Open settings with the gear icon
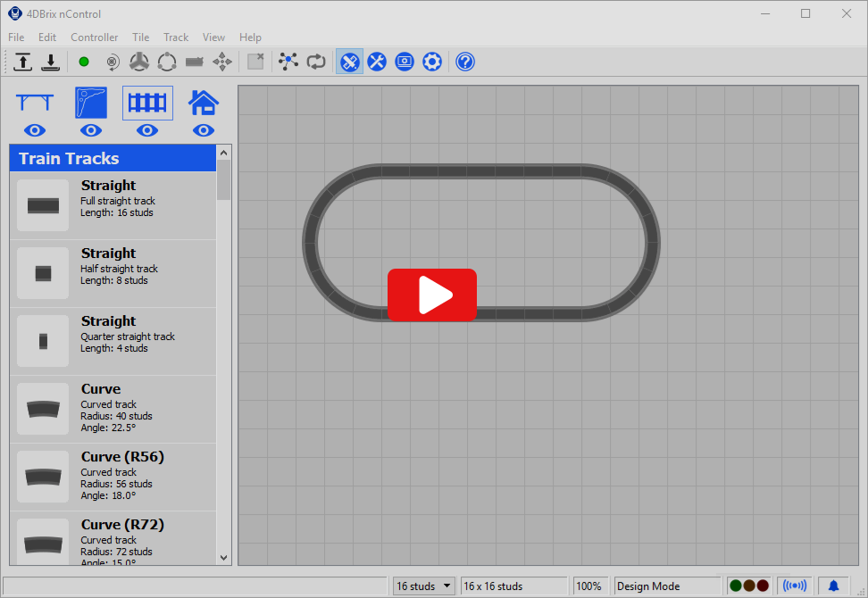868x598 pixels. tap(432, 62)
